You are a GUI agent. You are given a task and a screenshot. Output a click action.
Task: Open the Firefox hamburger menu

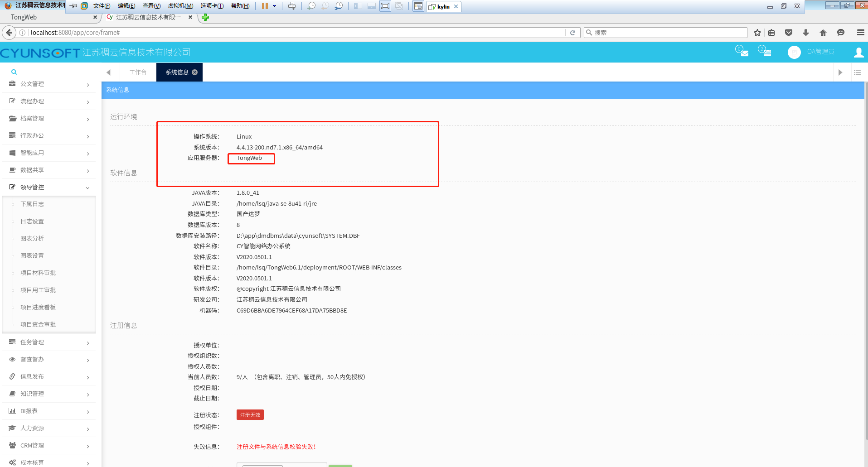[x=860, y=33]
